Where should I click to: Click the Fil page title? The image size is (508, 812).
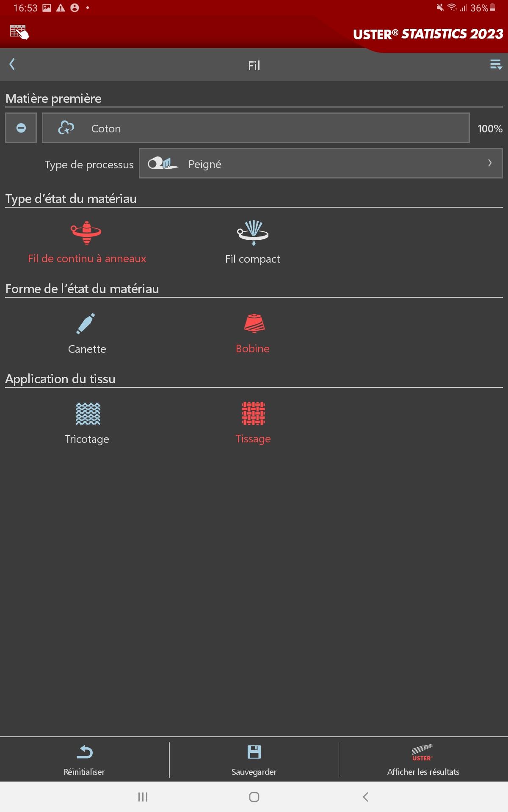254,66
